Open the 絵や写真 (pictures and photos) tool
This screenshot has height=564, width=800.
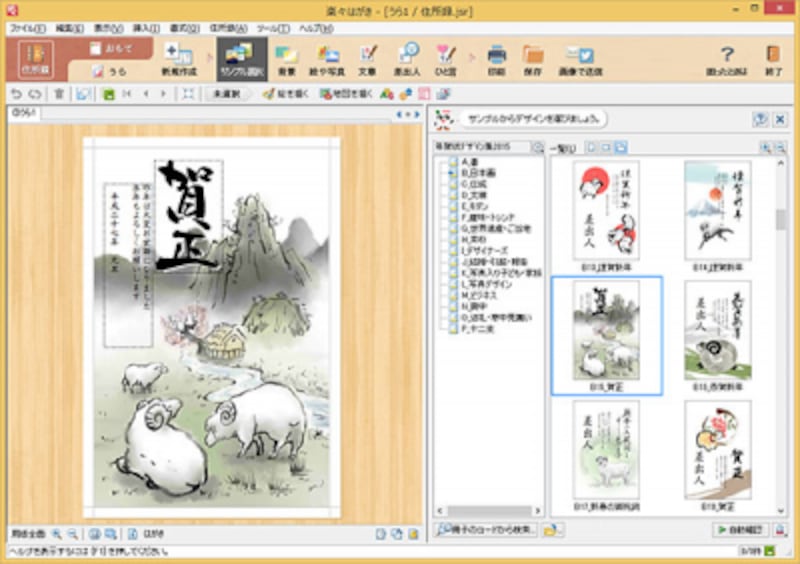(328, 59)
